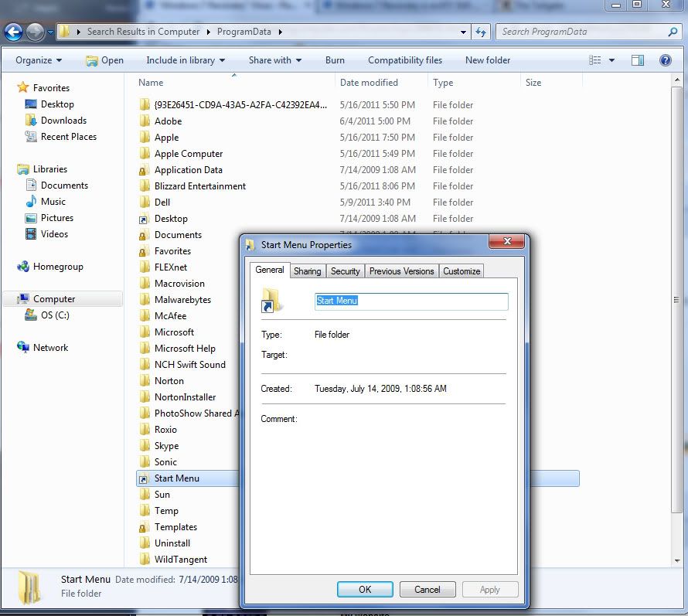The image size is (688, 616).
Task: Expand the Share with menu
Action: pos(274,60)
